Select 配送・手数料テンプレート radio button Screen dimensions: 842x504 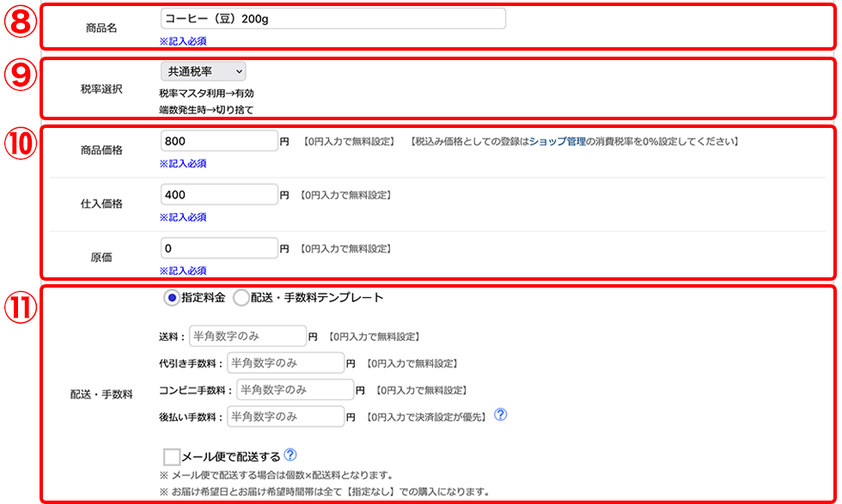pyautogui.click(x=241, y=298)
